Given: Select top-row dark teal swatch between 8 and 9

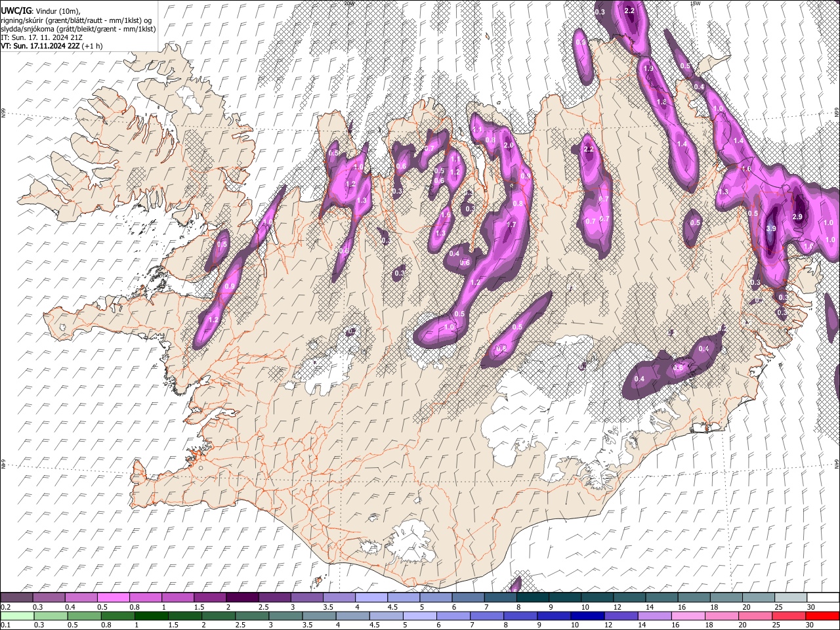Looking at the screenshot, I should [x=532, y=597].
